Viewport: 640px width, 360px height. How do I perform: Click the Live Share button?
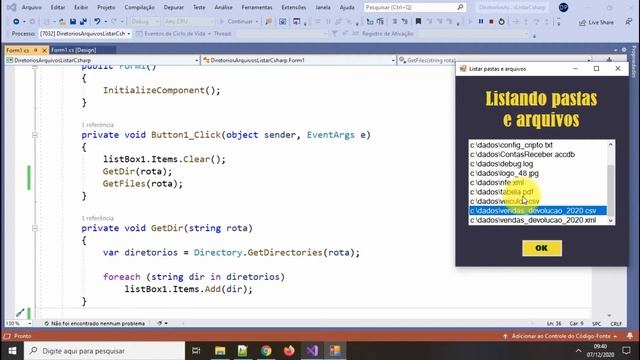click(x=596, y=22)
